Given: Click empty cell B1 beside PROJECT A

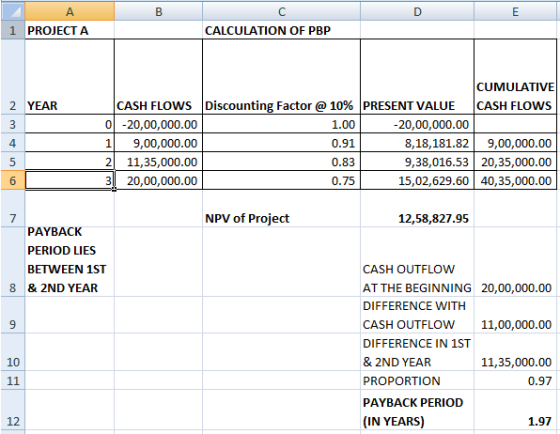Looking at the screenshot, I should [x=159, y=30].
